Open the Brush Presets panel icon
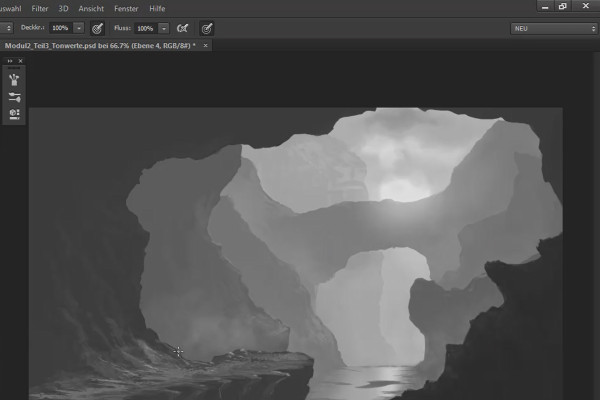Screen dimensions: 600x400 [14, 97]
